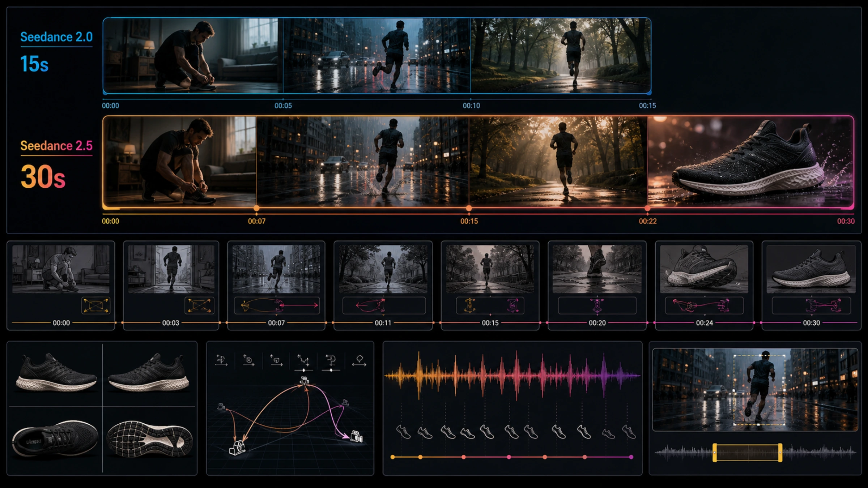Pick the double-headed arrow icon in the camera path toolbar
The height and width of the screenshot is (488, 868).
point(359,361)
